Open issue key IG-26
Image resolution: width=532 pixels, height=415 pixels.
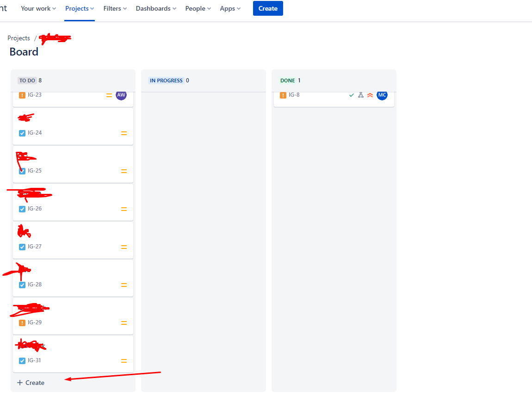[x=35, y=209]
